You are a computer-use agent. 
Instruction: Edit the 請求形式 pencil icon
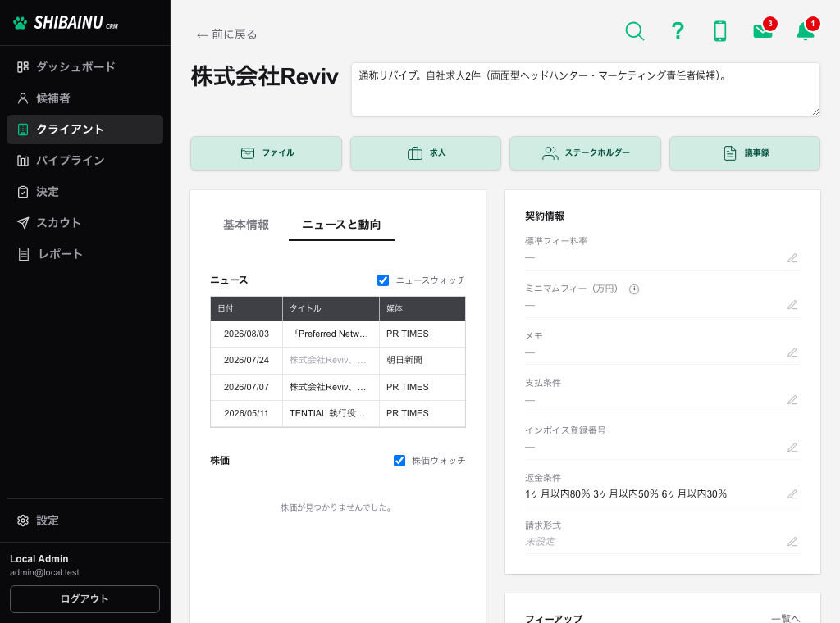tap(792, 542)
